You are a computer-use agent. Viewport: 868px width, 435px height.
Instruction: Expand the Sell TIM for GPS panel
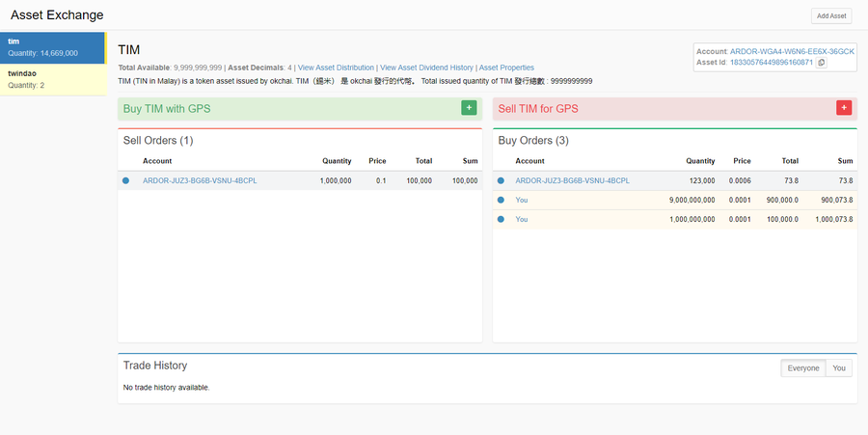tap(675, 108)
